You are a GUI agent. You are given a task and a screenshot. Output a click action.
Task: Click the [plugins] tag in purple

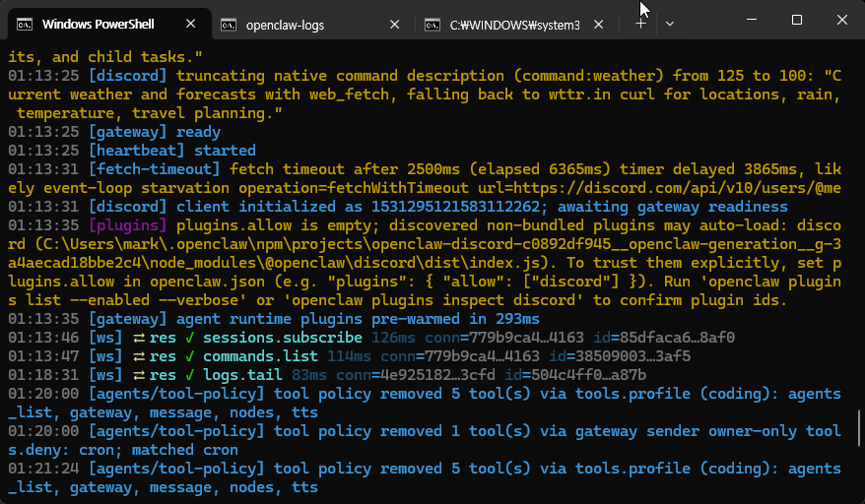click(127, 225)
